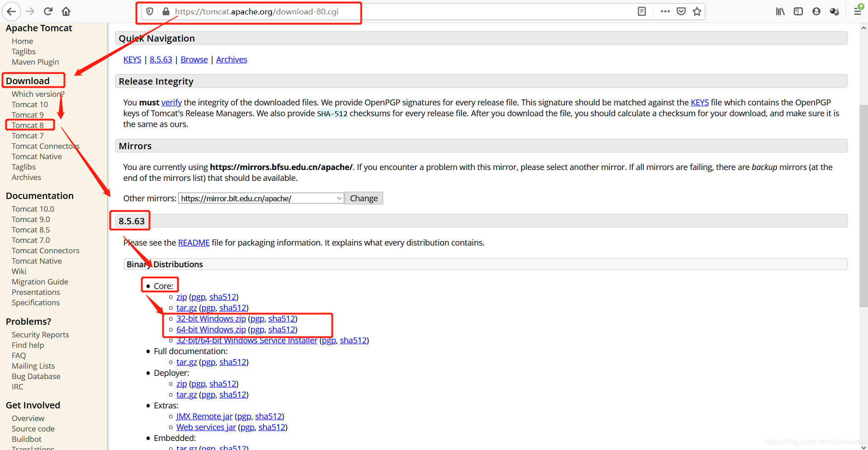
Task: Download Full documentation tar.gz
Action: tap(186, 362)
